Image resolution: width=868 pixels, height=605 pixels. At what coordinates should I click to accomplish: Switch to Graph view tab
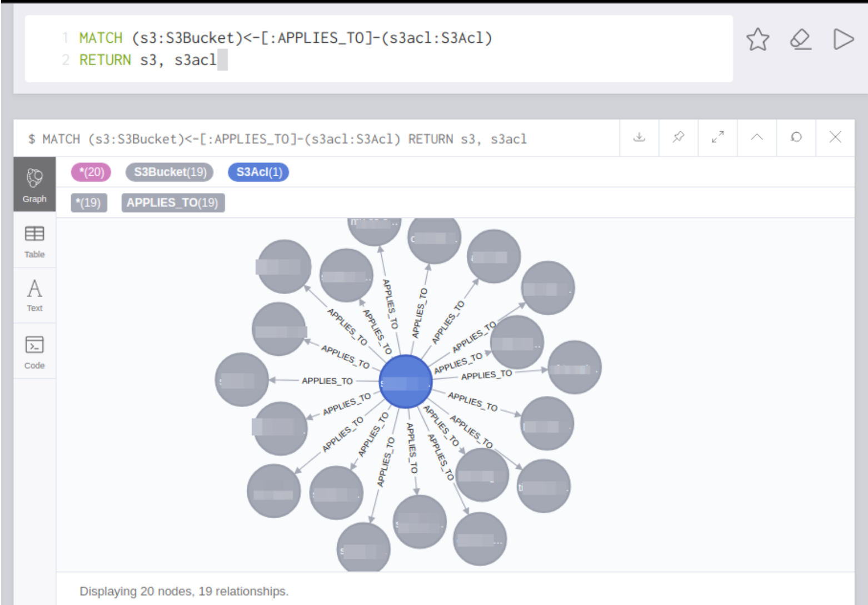tap(34, 185)
